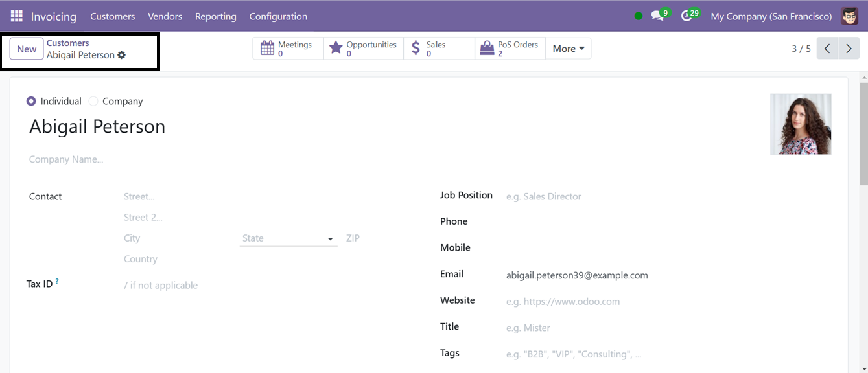The image size is (868, 373).
Task: Open the Configuration menu
Action: point(278,16)
